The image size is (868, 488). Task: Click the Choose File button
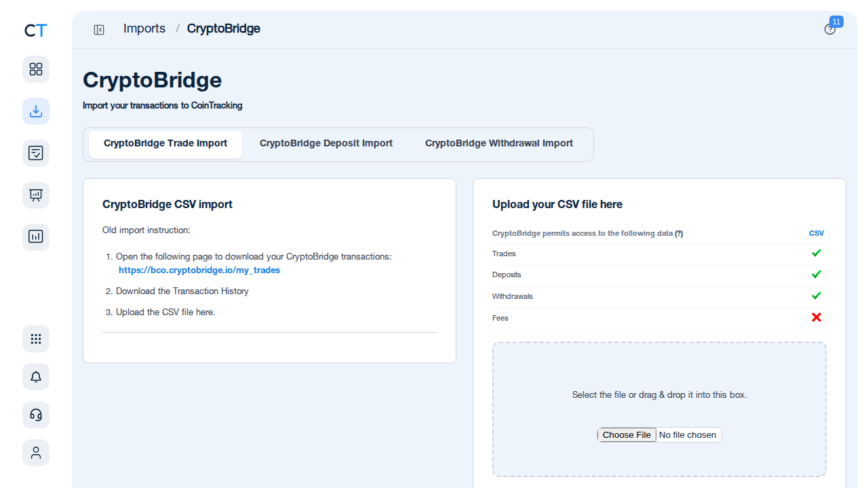pyautogui.click(x=627, y=435)
